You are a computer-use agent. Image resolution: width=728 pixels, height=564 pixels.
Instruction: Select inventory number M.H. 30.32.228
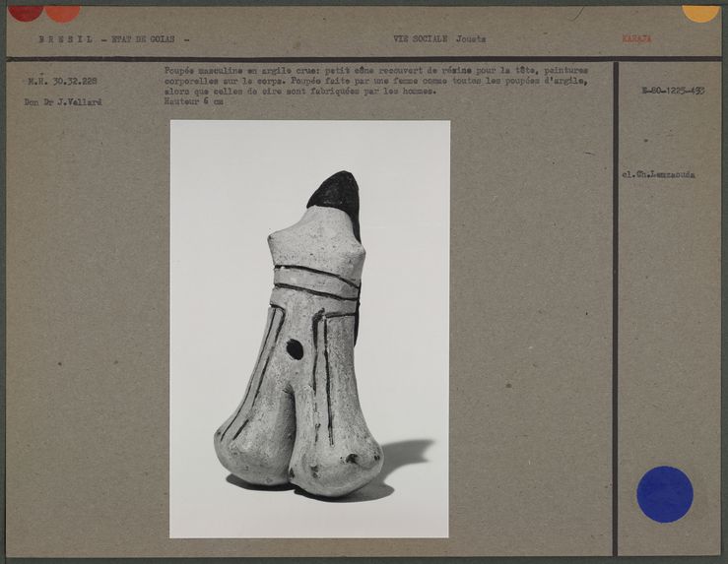tap(62, 82)
